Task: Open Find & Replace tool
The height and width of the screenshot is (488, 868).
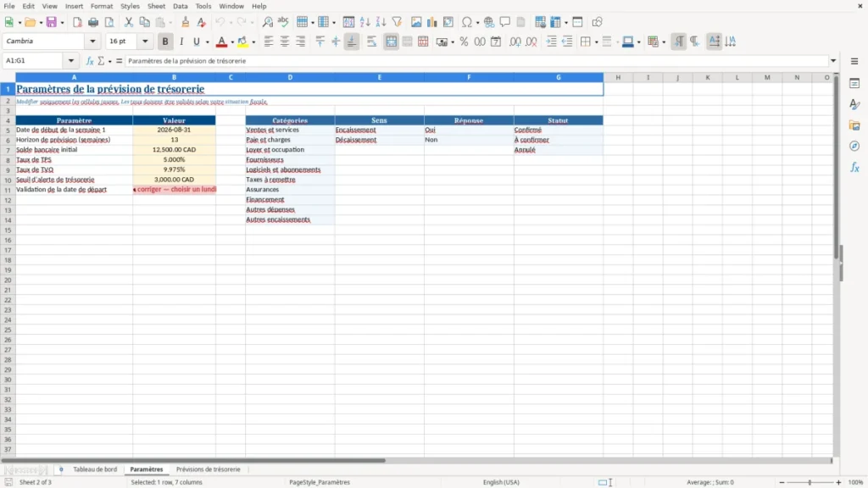Action: [267, 22]
